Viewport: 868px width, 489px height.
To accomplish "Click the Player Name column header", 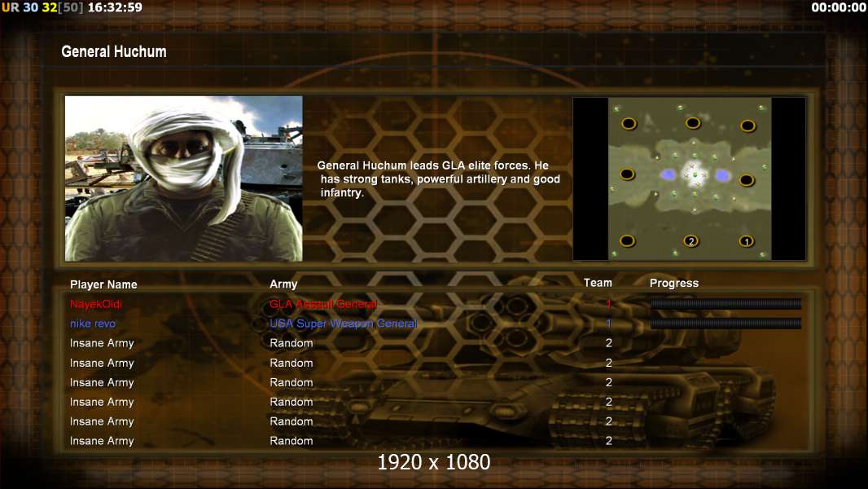I will 103,284.
